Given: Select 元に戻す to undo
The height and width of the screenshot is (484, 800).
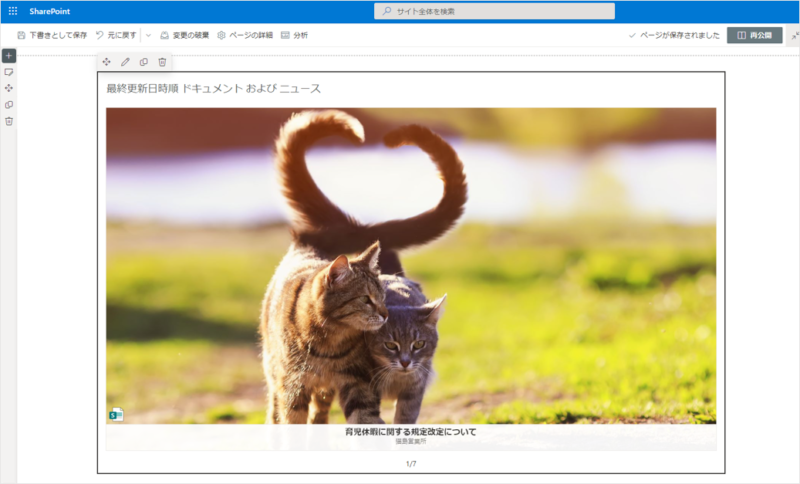Looking at the screenshot, I should [116, 35].
